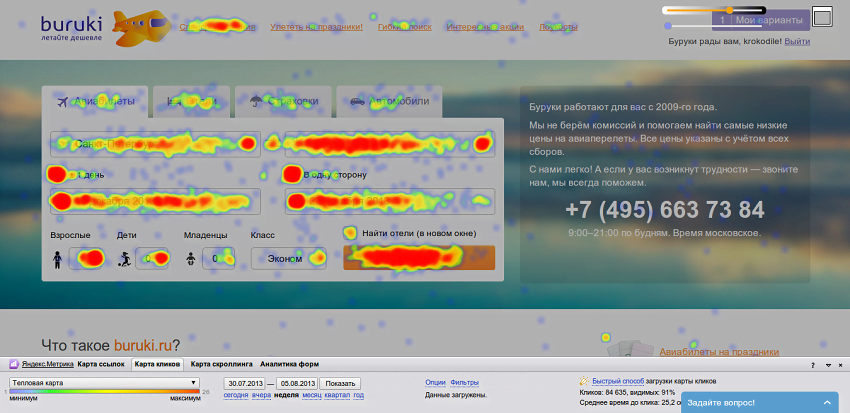
Task: Open the 'Эконом' class dropdown
Action: click(288, 259)
